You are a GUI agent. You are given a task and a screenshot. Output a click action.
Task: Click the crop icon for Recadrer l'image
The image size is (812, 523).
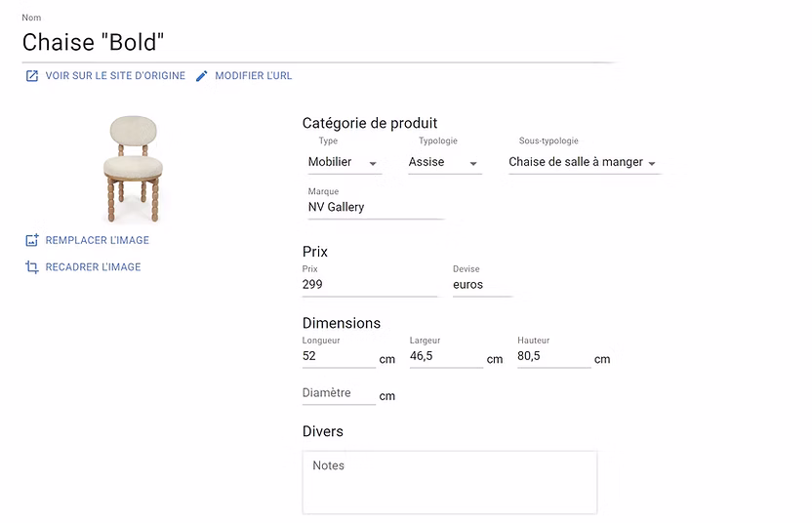32,267
